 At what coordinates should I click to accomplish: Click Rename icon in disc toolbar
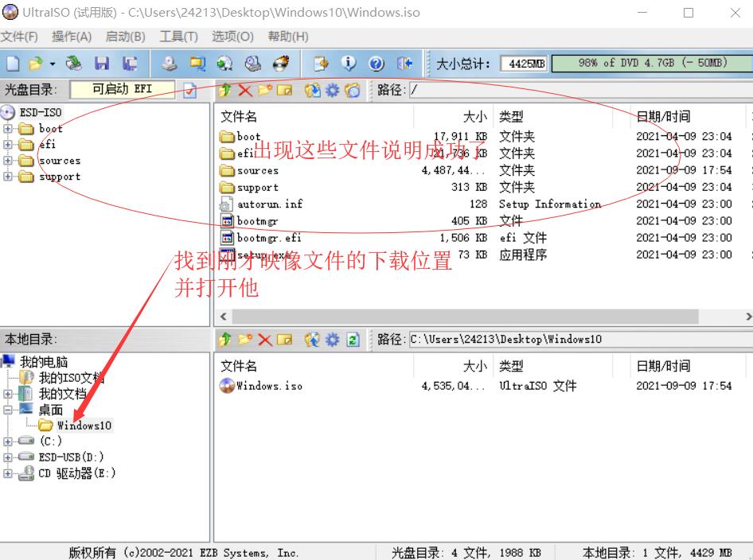click(284, 90)
